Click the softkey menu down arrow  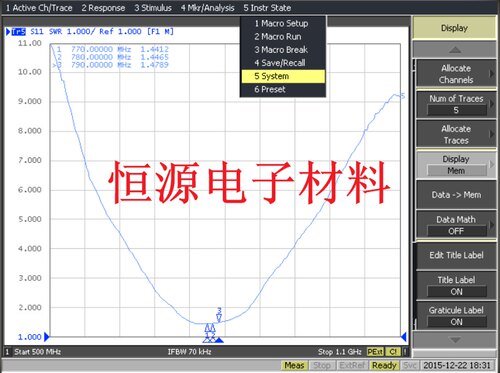(455, 340)
